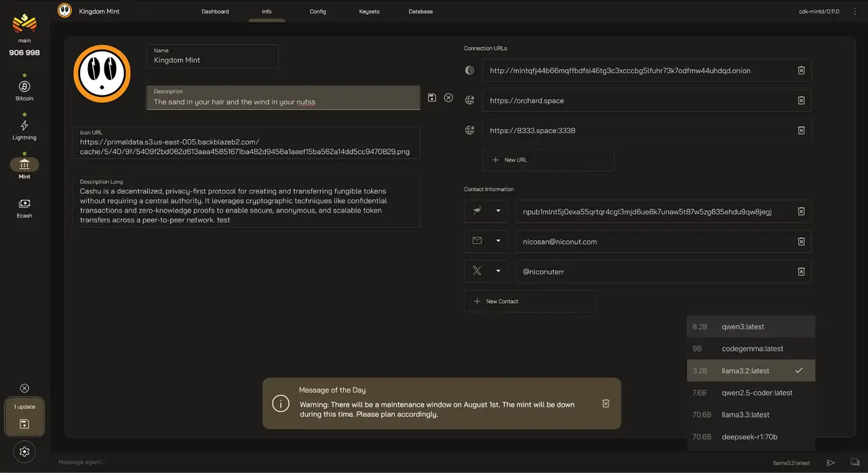Click the Kingdom Mint header avatar
868x473 pixels.
tap(64, 10)
